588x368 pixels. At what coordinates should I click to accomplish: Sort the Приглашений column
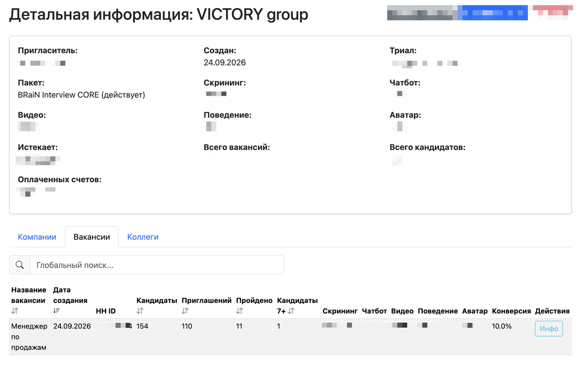185,311
